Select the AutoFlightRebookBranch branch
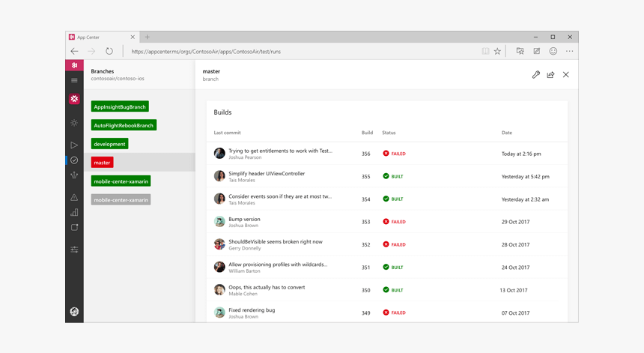 tap(124, 125)
